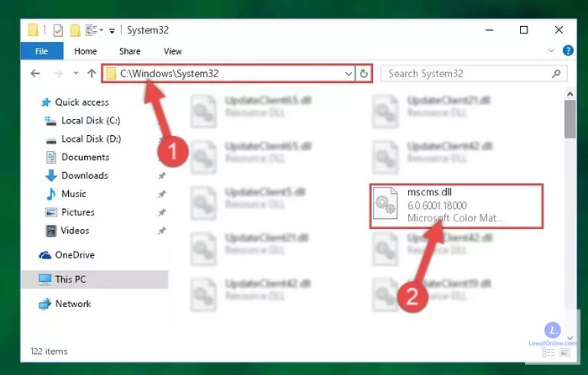Close the System32 window
Viewport: 588px width, 375px height.
pyautogui.click(x=559, y=30)
